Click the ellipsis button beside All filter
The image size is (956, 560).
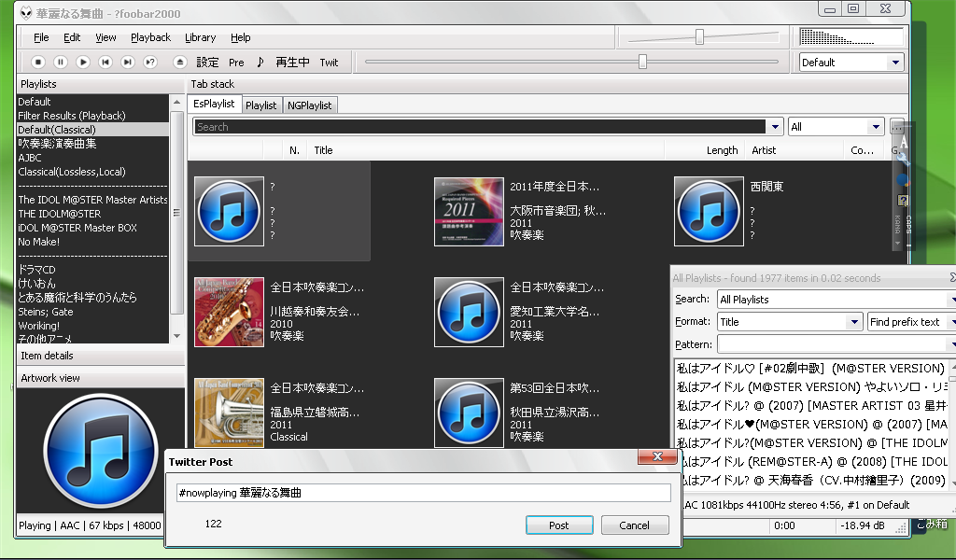(x=896, y=127)
